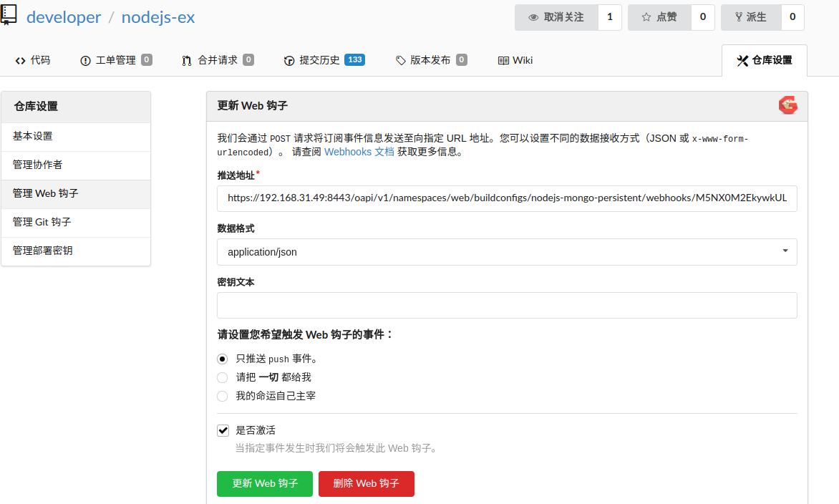This screenshot has width=839, height=504.
Task: Uncheck the 是否激活 checkbox
Action: click(x=223, y=430)
